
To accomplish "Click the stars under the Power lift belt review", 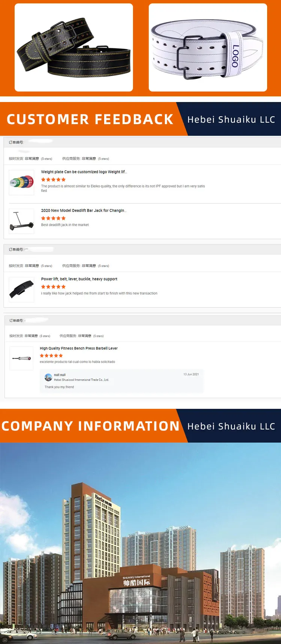I will [53, 287].
